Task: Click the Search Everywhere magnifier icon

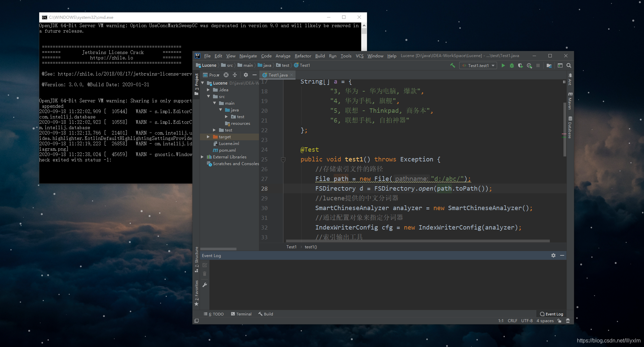Action: pos(569,65)
